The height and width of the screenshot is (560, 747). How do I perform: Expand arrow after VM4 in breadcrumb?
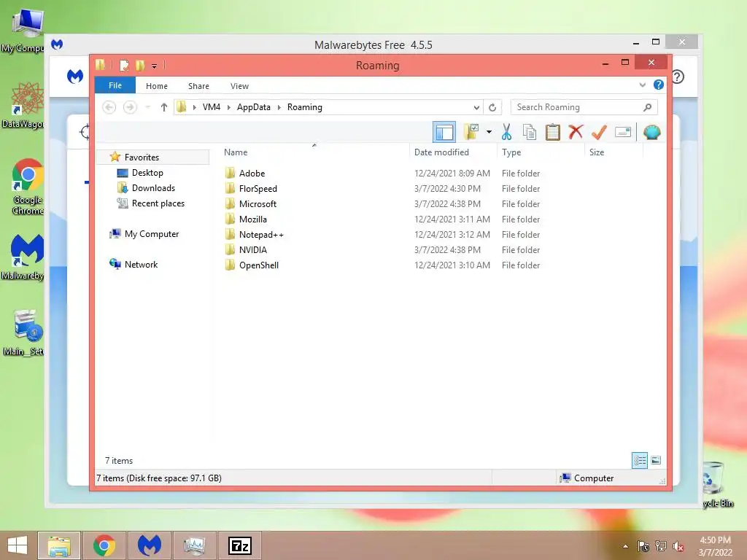tap(228, 107)
